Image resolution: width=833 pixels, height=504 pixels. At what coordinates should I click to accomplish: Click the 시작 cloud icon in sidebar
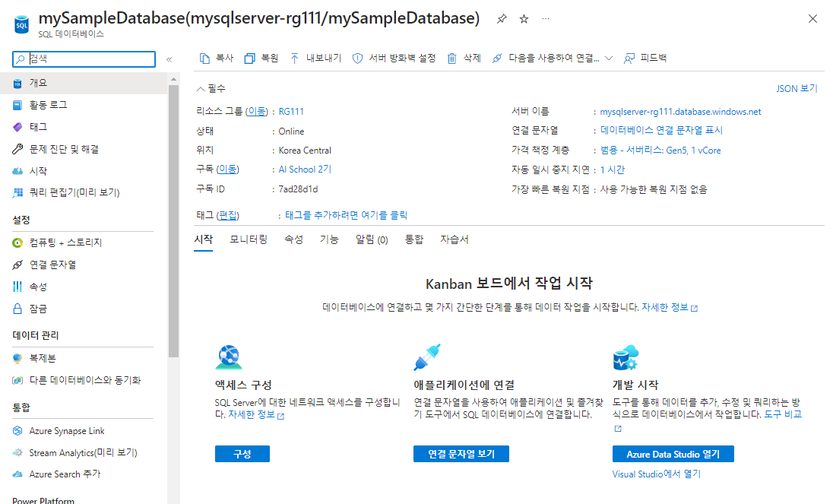[17, 171]
